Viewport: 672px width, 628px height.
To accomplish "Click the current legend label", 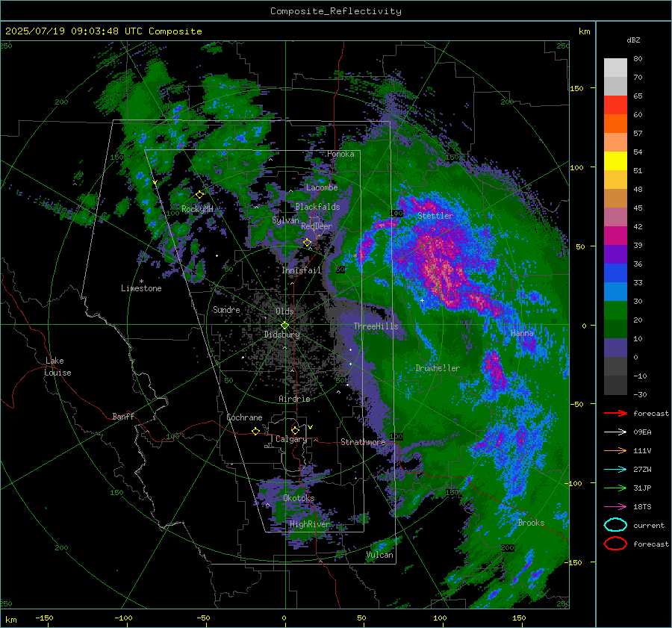I will pyautogui.click(x=649, y=525).
